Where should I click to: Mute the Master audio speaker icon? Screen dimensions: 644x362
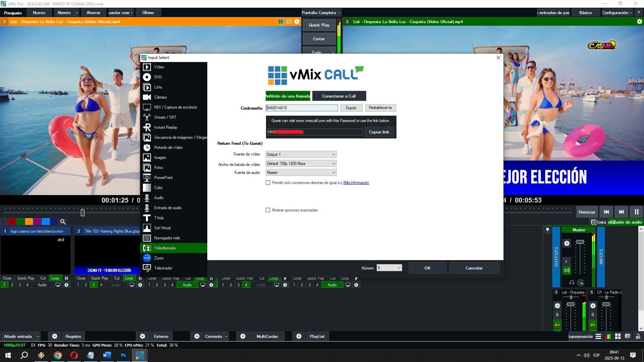click(567, 270)
